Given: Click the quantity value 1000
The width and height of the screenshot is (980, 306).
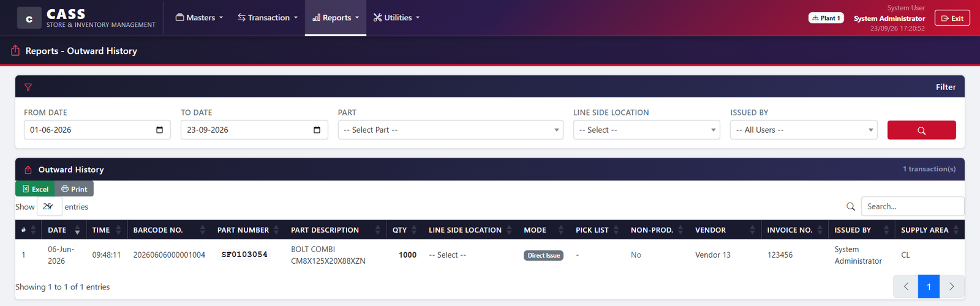Looking at the screenshot, I should (407, 255).
